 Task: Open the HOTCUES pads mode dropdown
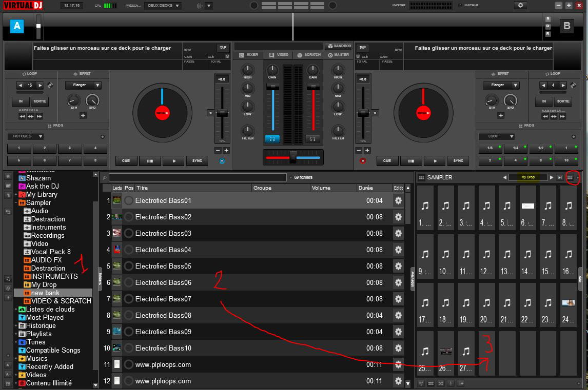26,137
